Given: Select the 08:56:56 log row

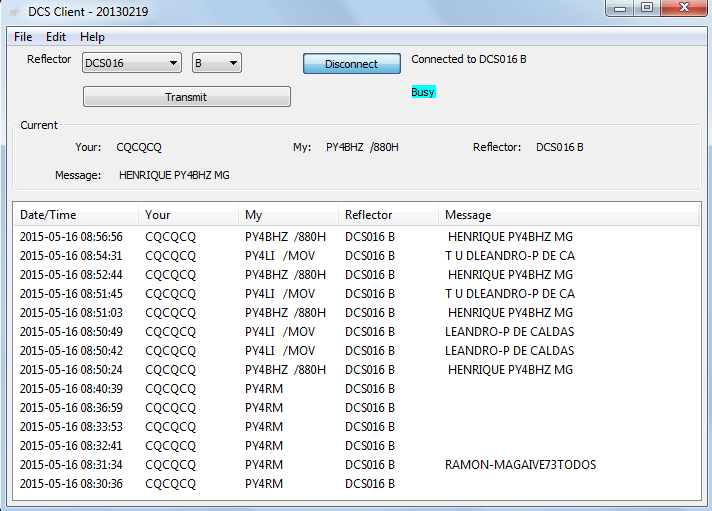Looking at the screenshot, I should [x=356, y=237].
